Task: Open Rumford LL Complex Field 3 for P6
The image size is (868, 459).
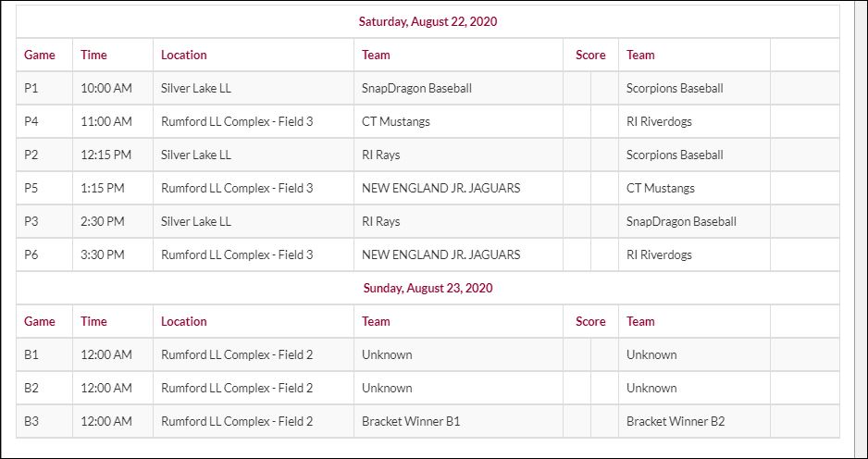Action: (x=237, y=254)
